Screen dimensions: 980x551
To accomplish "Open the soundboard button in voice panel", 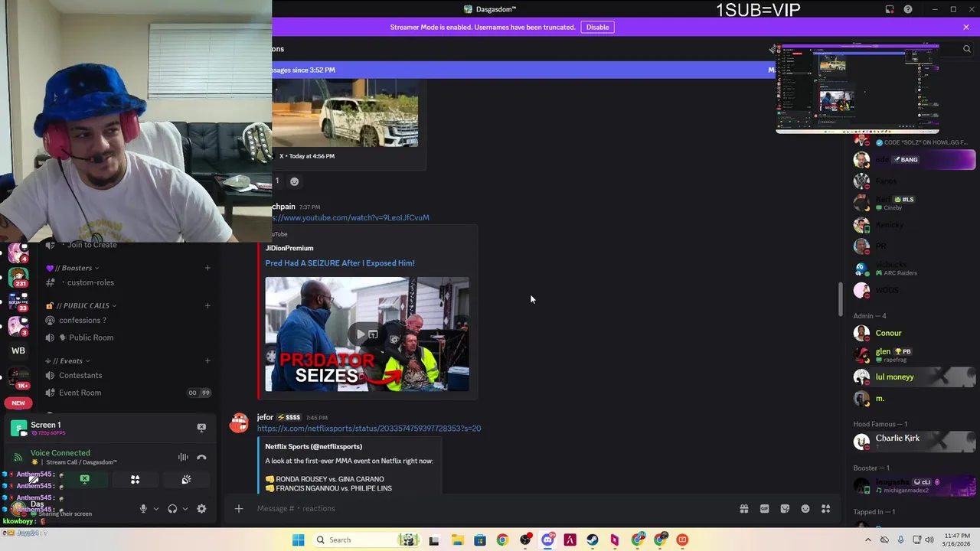I will point(186,480).
